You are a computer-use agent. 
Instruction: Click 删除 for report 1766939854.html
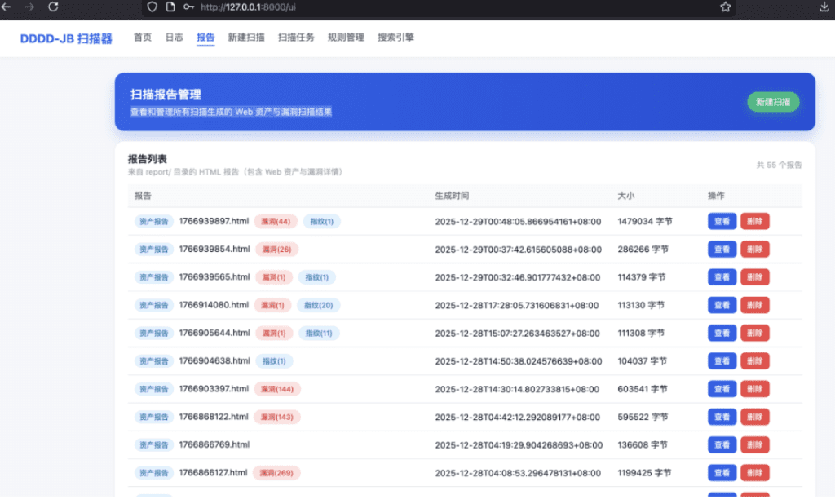point(754,249)
